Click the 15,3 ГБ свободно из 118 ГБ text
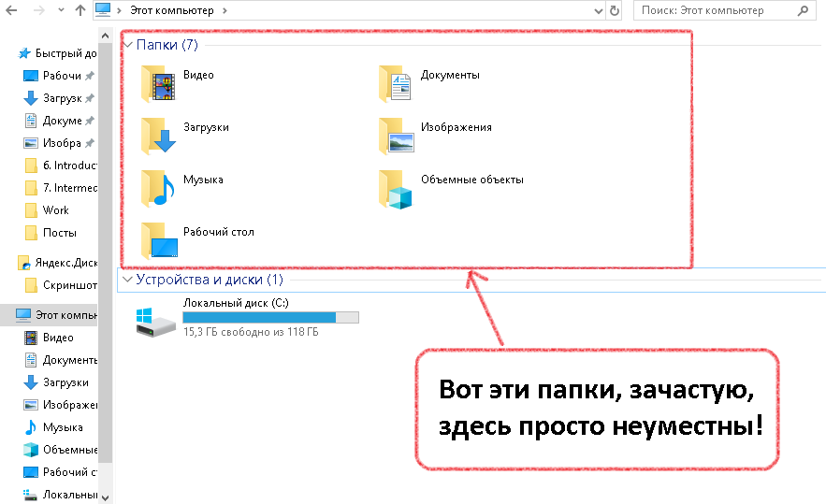 pyautogui.click(x=251, y=332)
